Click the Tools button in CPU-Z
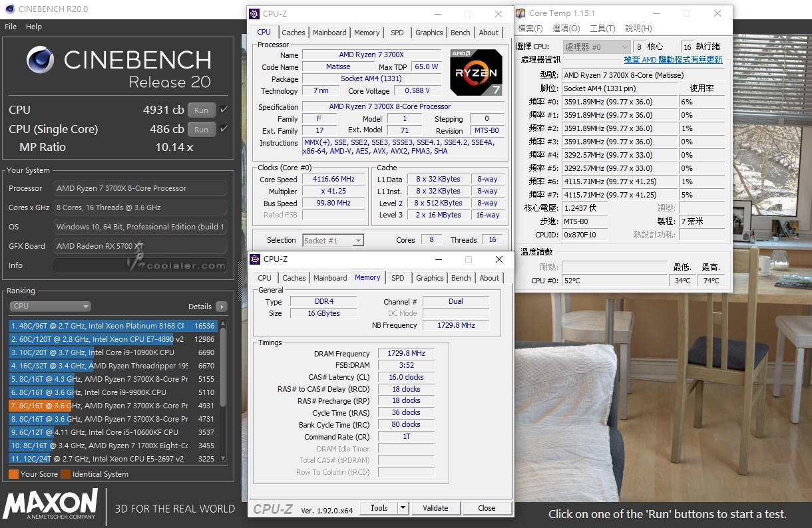The height and width of the screenshot is (528, 812). (379, 508)
